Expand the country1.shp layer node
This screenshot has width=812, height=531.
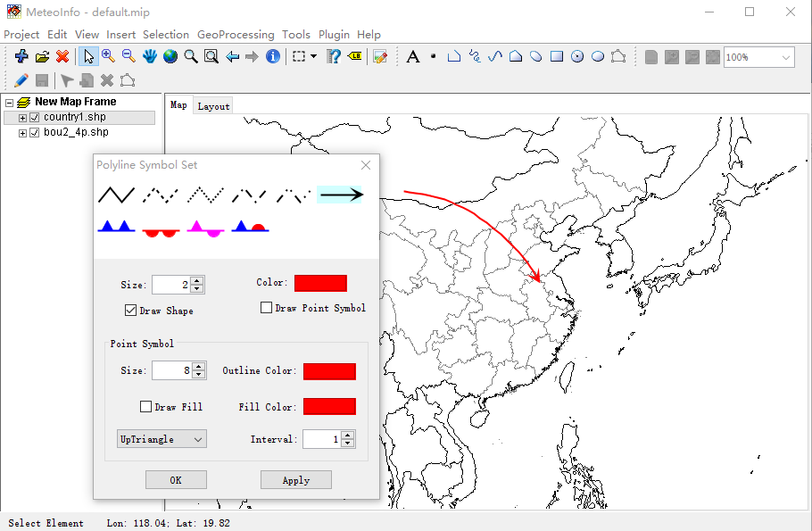tap(22, 118)
